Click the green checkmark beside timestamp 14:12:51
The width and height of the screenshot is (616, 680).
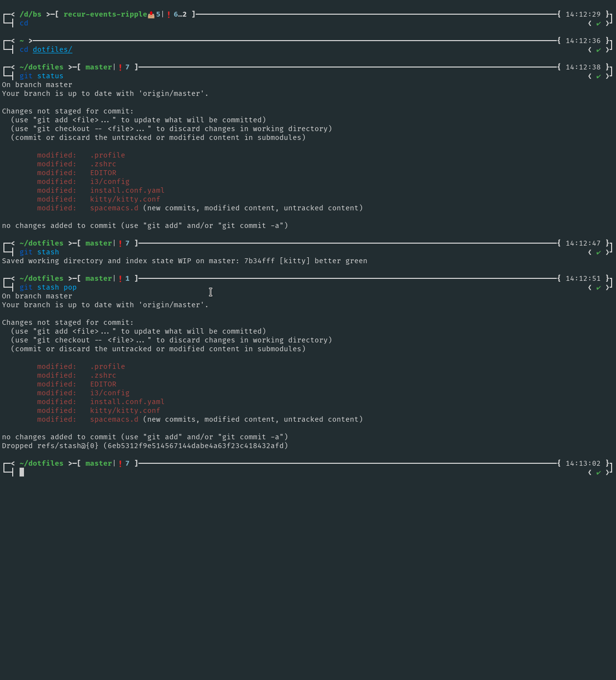598,288
